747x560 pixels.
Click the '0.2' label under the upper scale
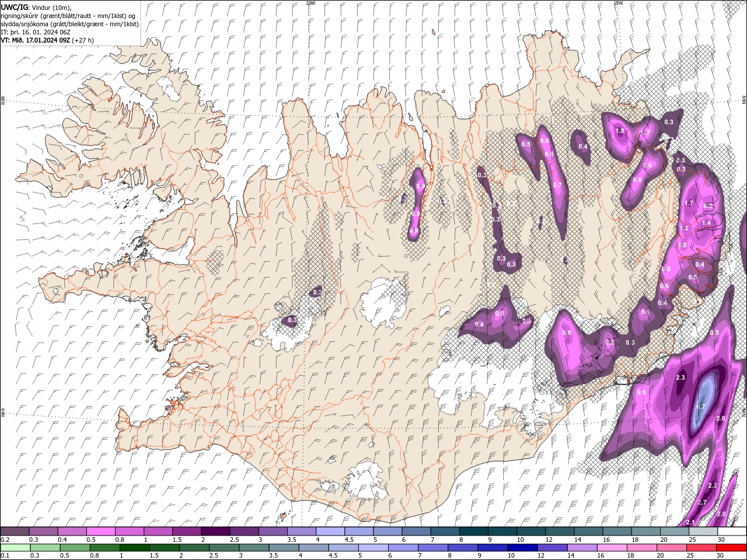[x=5, y=540]
